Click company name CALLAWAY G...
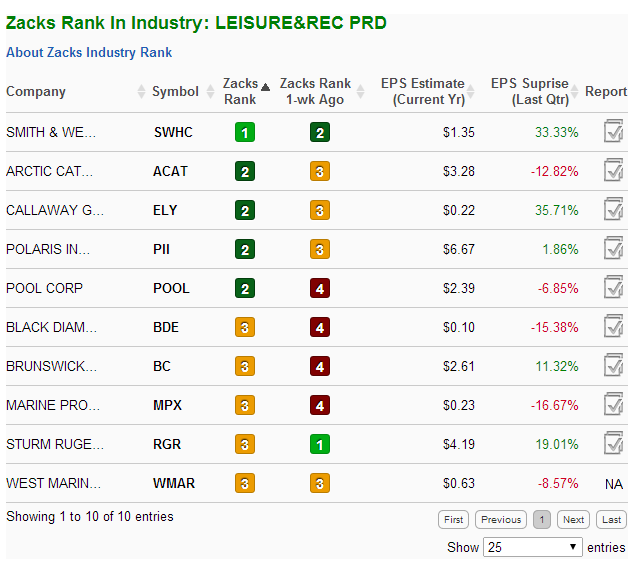The width and height of the screenshot is (634, 568). pos(55,210)
